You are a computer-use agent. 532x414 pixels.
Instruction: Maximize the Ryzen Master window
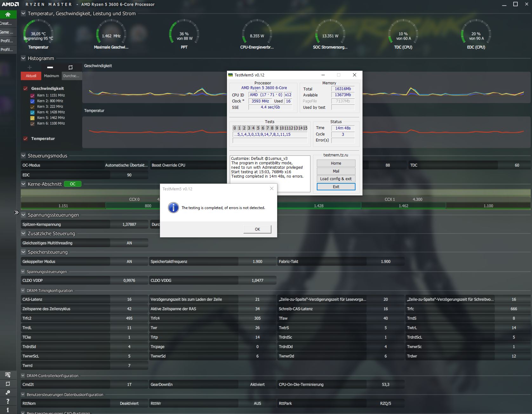coord(515,4)
